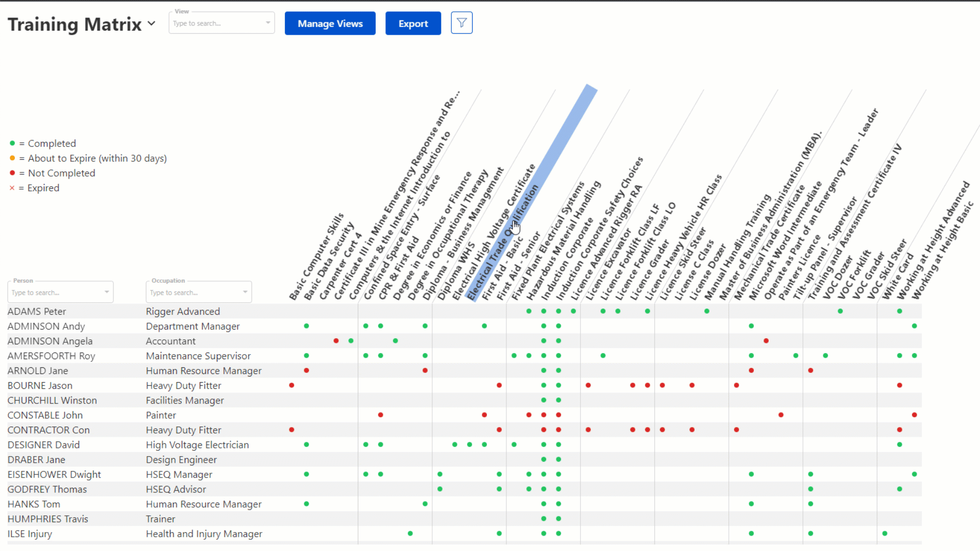Click the red Not Completed legend dot
Viewport: 980px width, 551px height.
[x=12, y=173]
